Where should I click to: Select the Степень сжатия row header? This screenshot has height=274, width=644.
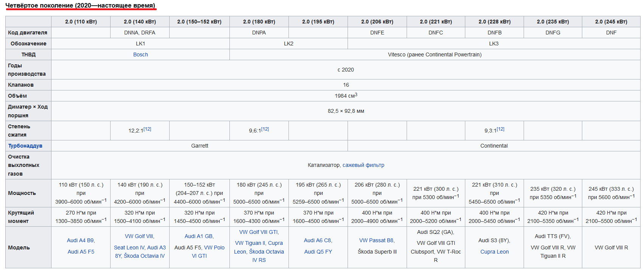[x=28, y=131]
